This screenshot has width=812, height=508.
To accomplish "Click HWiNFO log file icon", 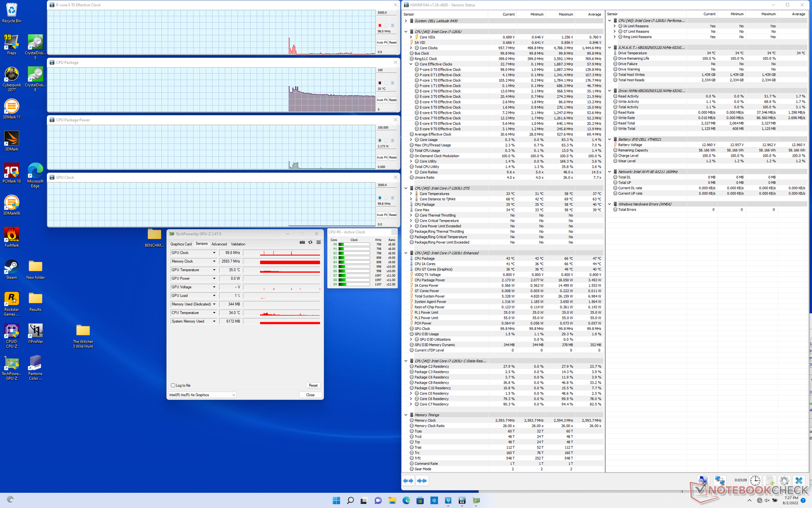I will [770, 480].
